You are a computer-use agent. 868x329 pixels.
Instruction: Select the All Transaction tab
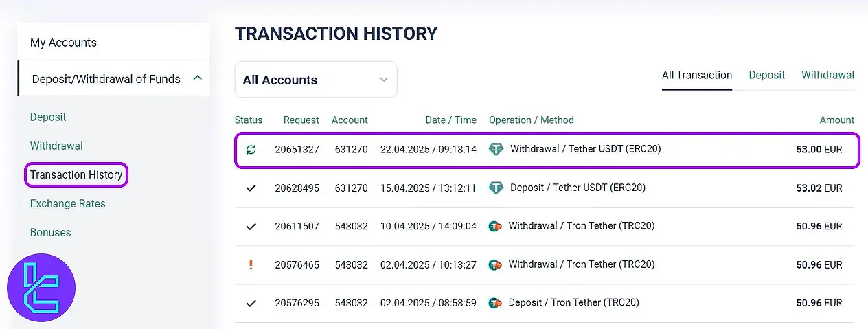(x=696, y=75)
